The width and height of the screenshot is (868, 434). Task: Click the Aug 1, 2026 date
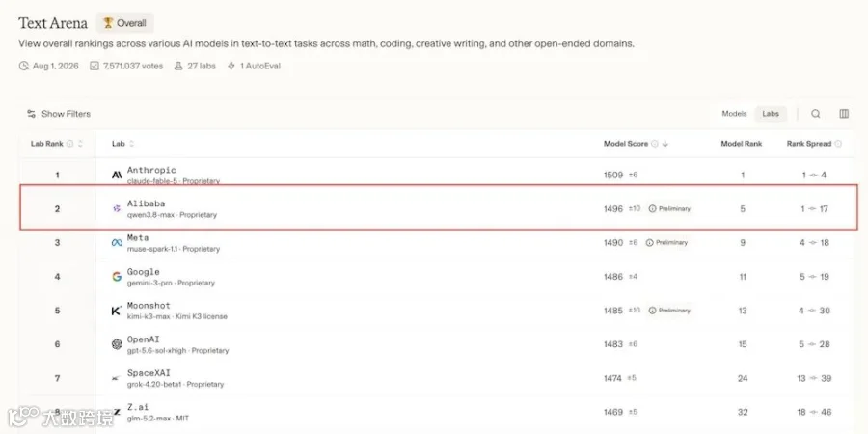click(x=55, y=66)
